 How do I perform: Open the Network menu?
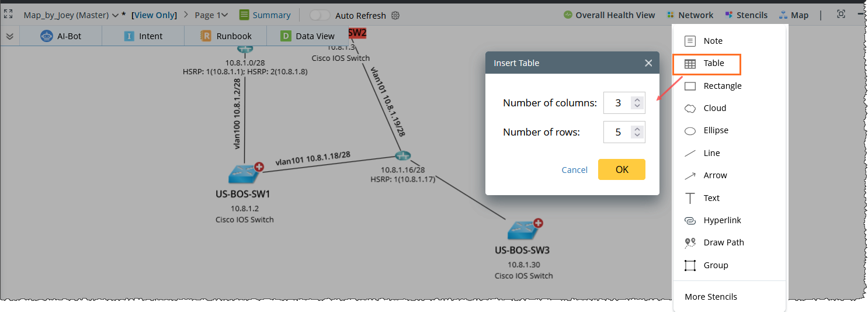point(689,15)
